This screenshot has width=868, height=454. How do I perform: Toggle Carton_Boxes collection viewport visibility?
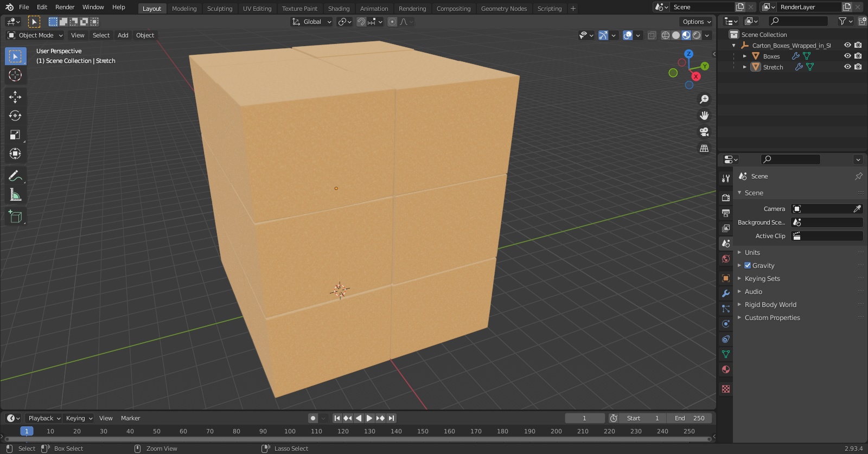pyautogui.click(x=847, y=45)
